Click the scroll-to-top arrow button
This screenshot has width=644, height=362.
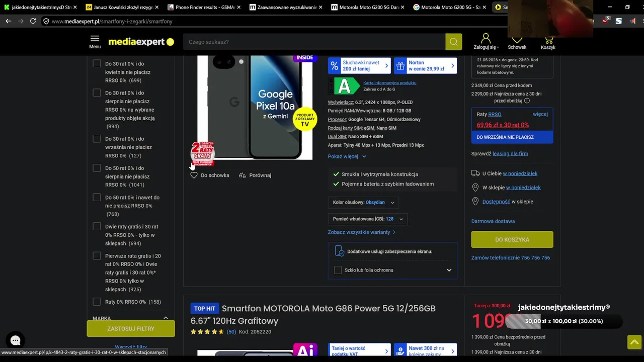[634, 342]
